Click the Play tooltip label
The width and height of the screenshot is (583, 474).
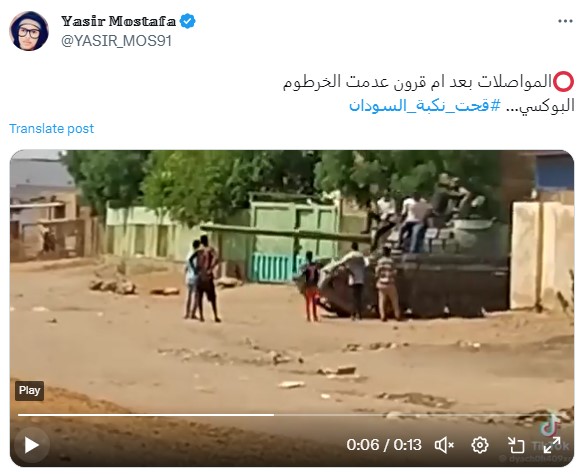pos(29,391)
